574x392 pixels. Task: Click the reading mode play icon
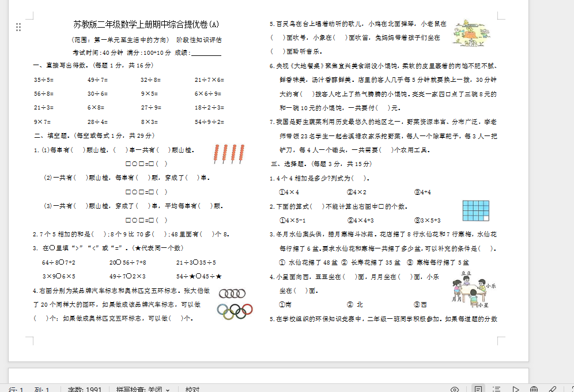click(x=516, y=390)
